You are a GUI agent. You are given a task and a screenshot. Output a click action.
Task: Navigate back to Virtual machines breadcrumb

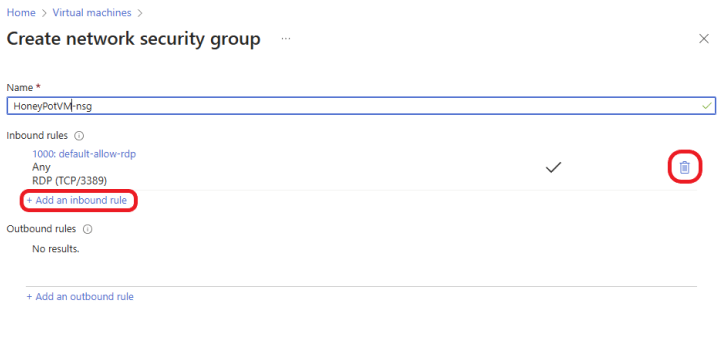[92, 12]
